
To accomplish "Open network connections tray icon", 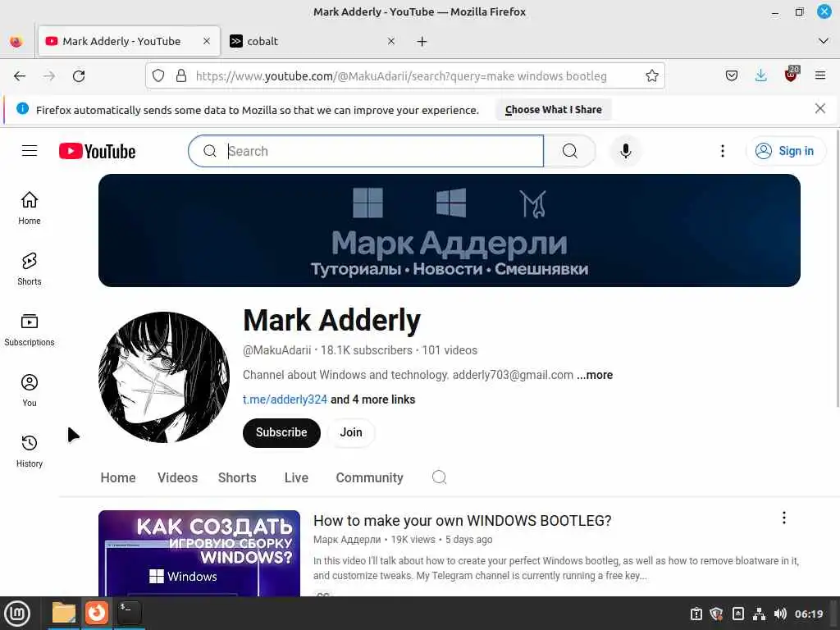I will pos(759,614).
